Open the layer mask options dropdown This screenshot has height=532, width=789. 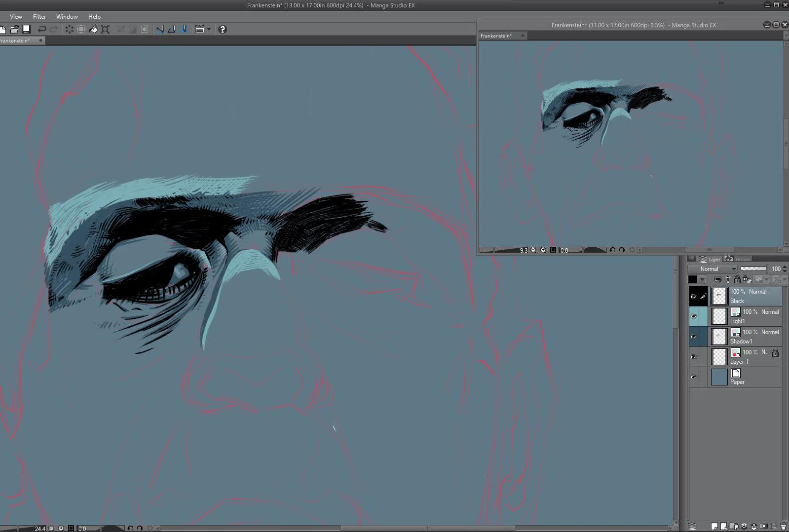click(x=762, y=279)
